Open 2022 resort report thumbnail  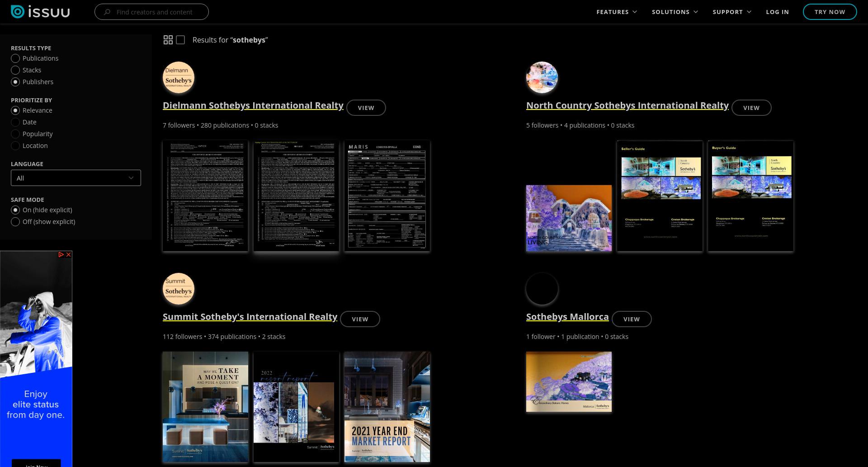click(x=296, y=407)
